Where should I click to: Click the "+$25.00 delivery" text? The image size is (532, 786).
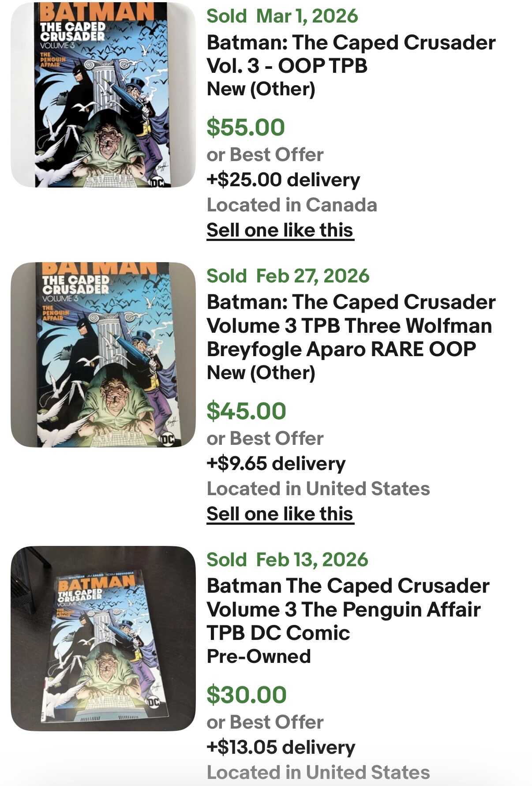tap(283, 180)
